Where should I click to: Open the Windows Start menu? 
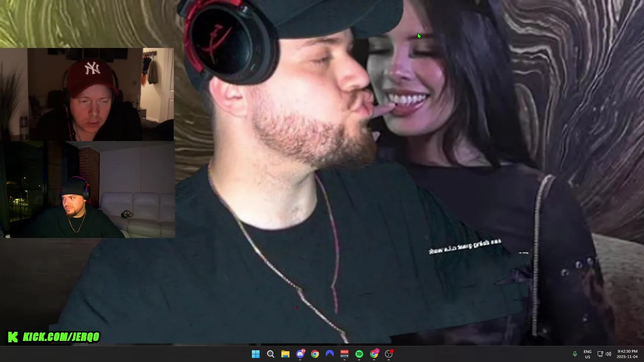256,354
